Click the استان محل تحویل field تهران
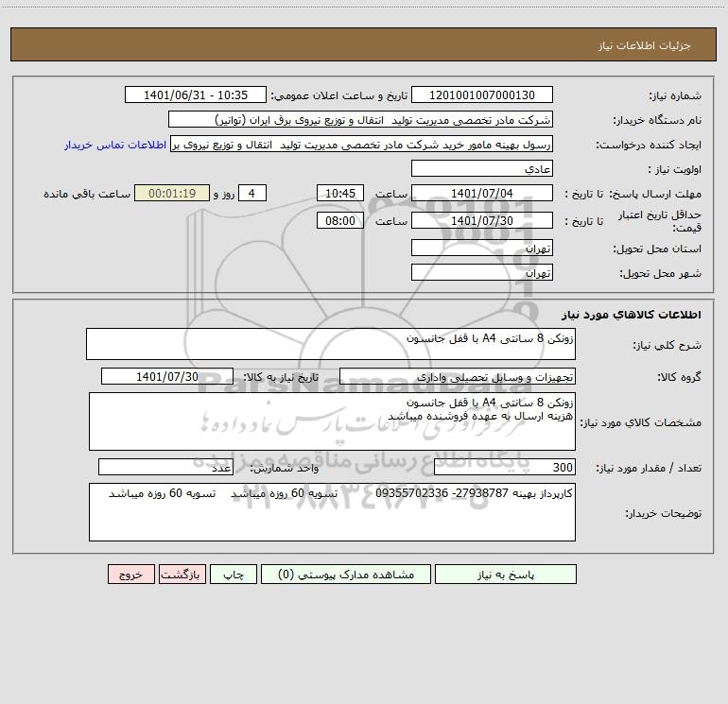The width and height of the screenshot is (728, 704). (482, 248)
